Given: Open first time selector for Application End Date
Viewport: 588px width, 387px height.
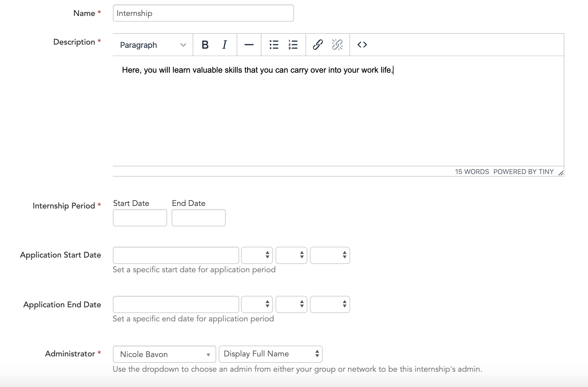Looking at the screenshot, I should [257, 304].
